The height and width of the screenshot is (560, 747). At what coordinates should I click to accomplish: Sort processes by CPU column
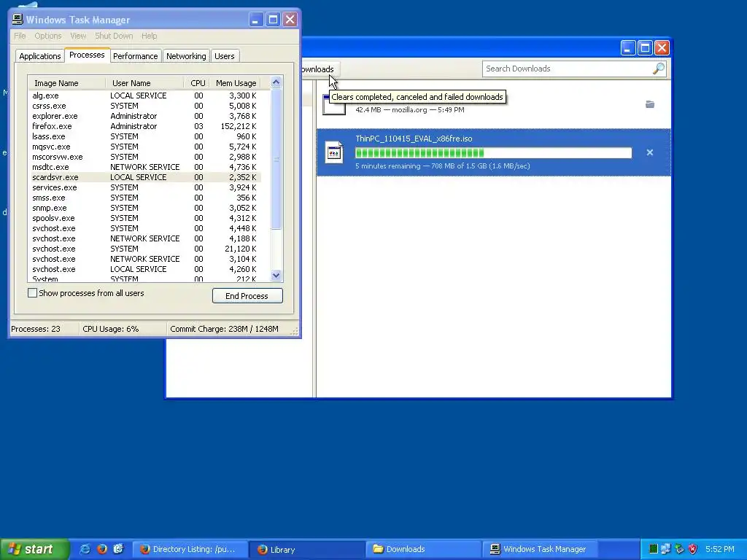(x=196, y=83)
